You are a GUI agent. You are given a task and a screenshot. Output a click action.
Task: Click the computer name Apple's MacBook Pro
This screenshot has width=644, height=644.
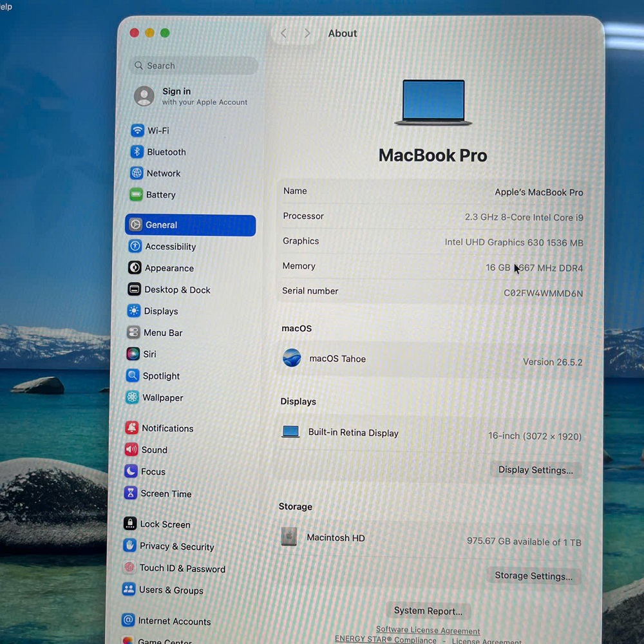pyautogui.click(x=538, y=192)
